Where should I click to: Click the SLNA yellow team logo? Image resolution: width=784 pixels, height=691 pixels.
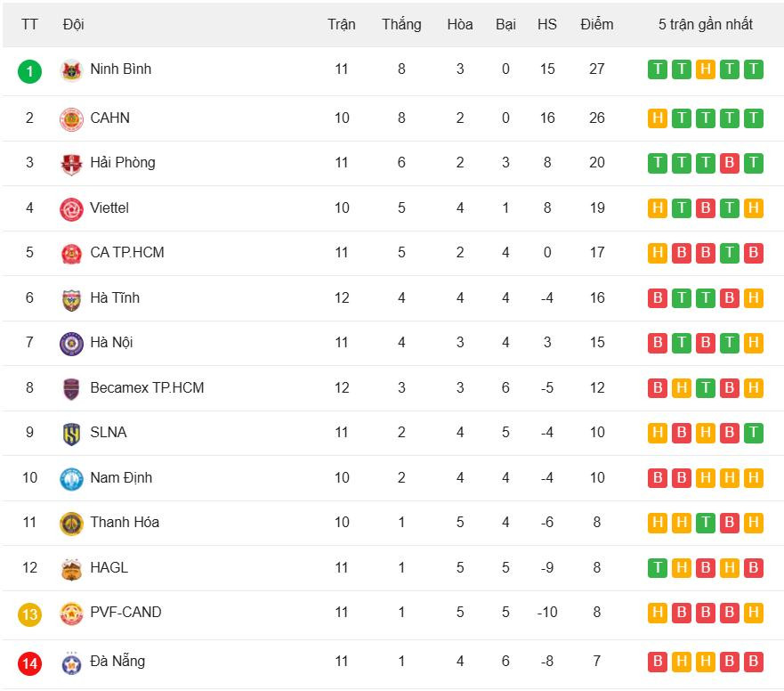tap(71, 434)
